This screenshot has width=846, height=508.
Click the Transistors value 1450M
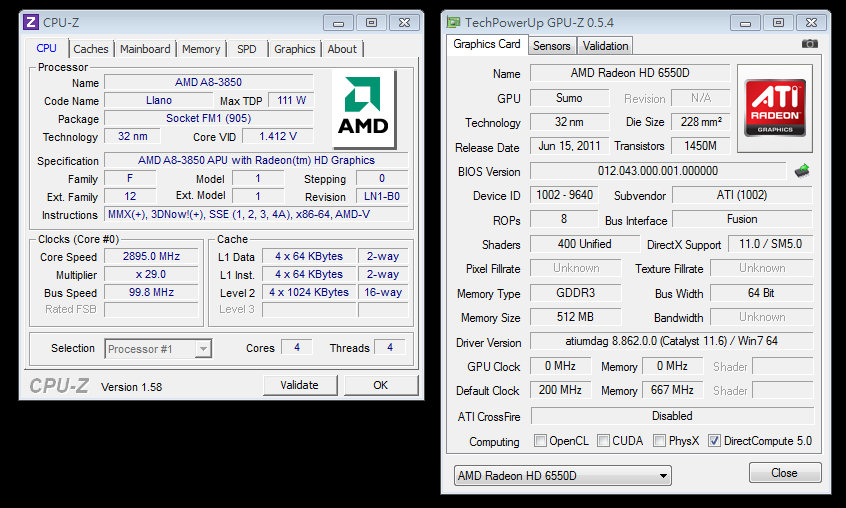point(701,146)
